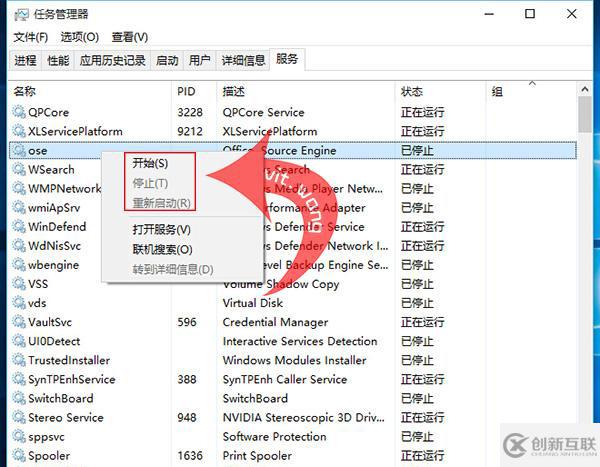The image size is (600, 467).
Task: Sort by the PID column header
Action: coord(186,91)
